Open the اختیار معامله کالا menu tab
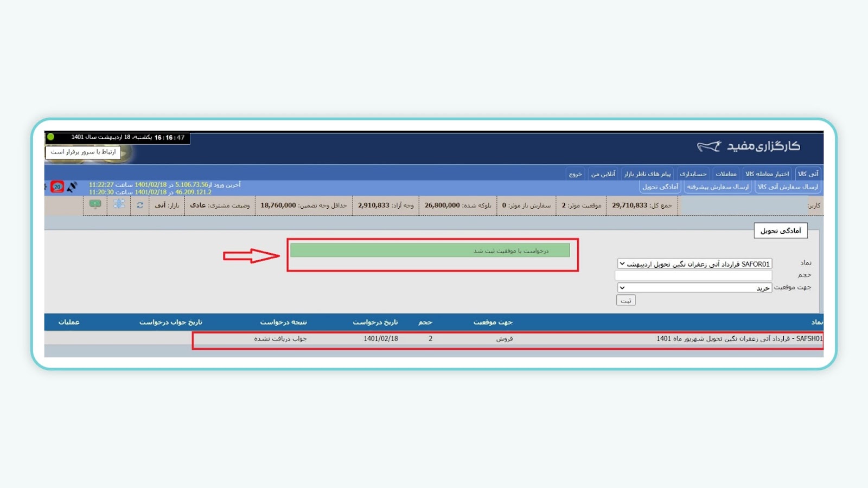868x488 pixels. pos(767,174)
